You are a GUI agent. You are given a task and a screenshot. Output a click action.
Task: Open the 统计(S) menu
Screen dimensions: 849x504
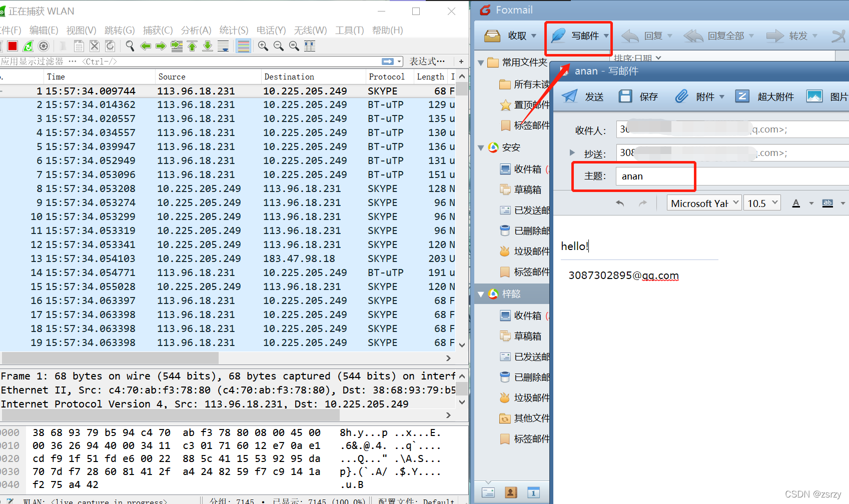(234, 30)
